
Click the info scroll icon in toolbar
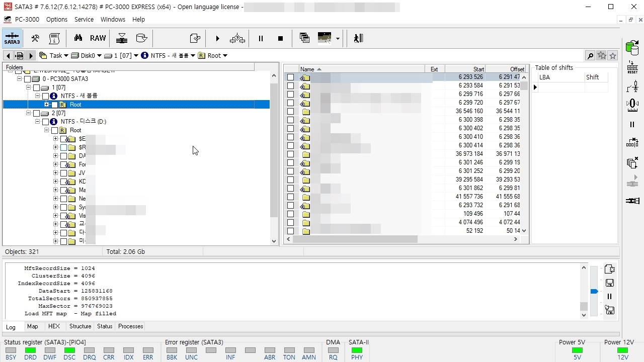(x=54, y=38)
